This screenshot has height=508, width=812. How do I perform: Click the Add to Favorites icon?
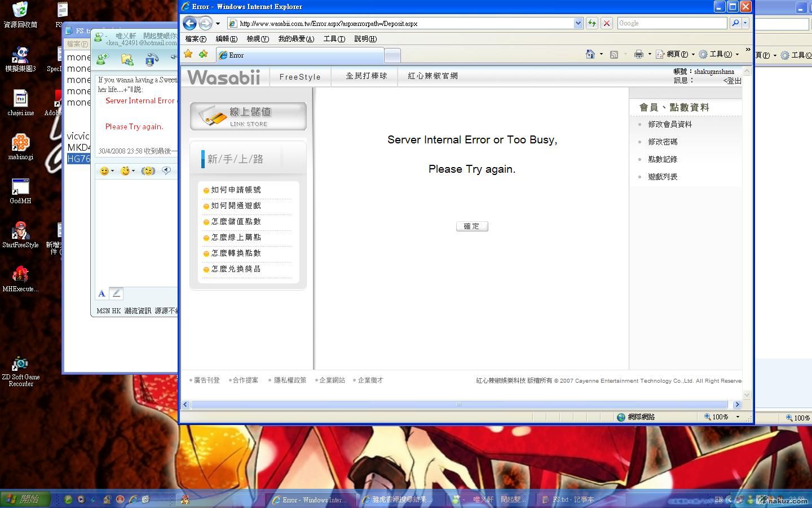[x=203, y=54]
